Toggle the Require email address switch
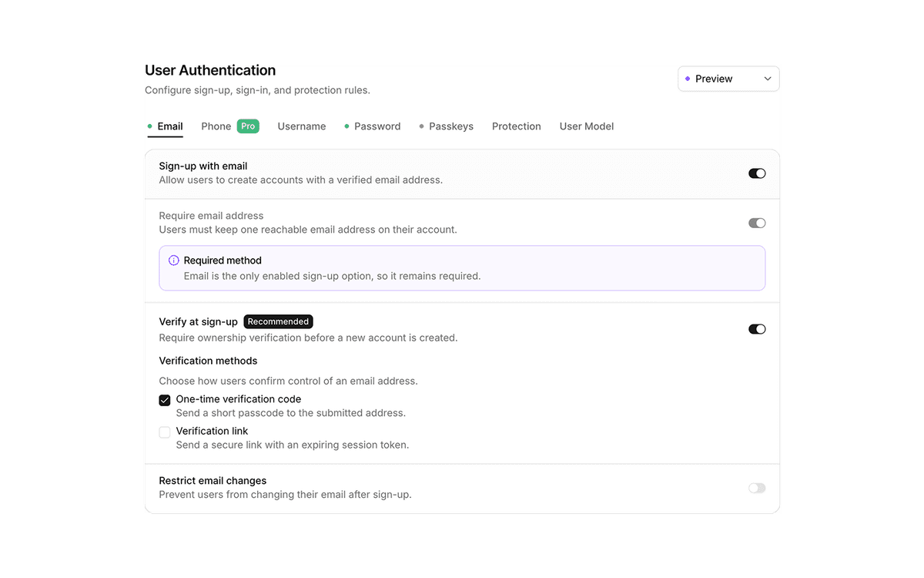 [x=757, y=223]
